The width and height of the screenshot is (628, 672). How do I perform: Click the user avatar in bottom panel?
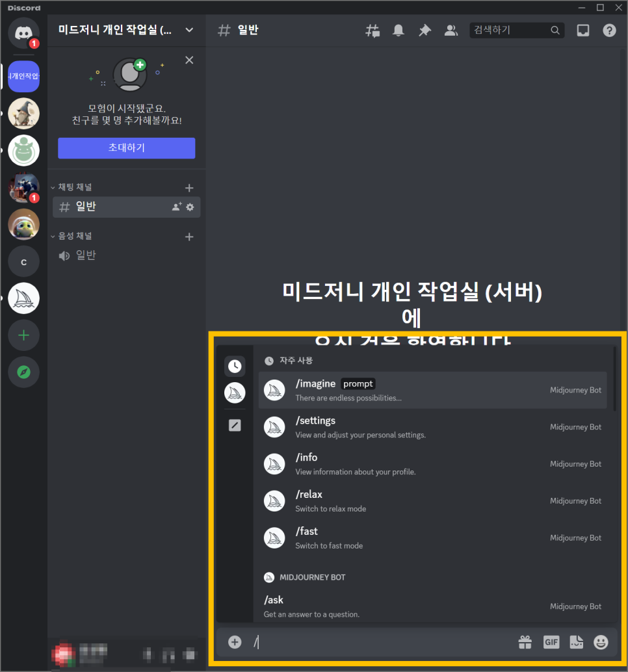pos(63,654)
